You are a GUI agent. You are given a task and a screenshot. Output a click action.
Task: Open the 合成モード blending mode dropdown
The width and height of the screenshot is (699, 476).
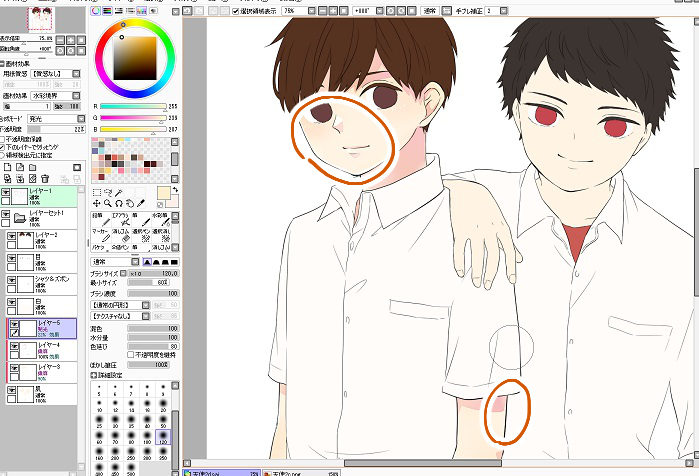pyautogui.click(x=56, y=119)
